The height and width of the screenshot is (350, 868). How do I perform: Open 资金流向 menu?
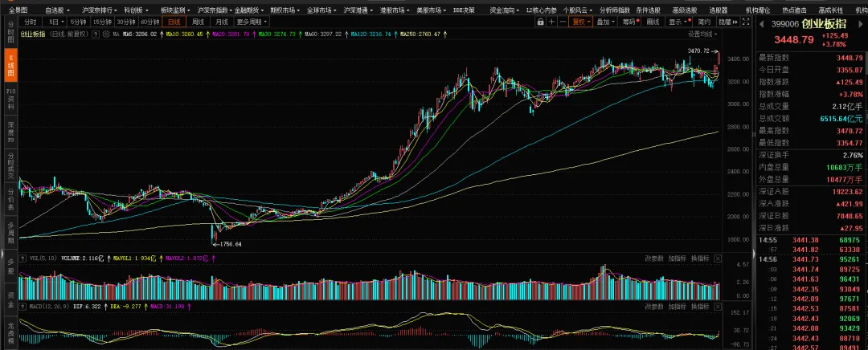505,10
